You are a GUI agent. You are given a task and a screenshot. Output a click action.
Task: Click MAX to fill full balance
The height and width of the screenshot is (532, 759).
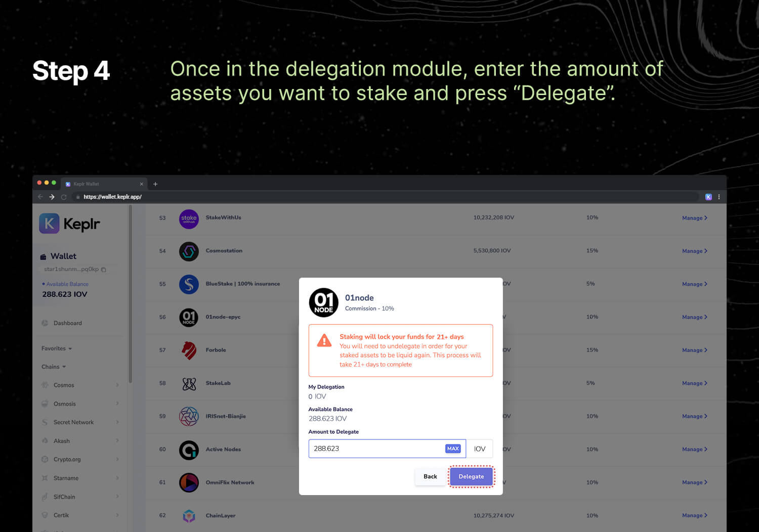[453, 449]
